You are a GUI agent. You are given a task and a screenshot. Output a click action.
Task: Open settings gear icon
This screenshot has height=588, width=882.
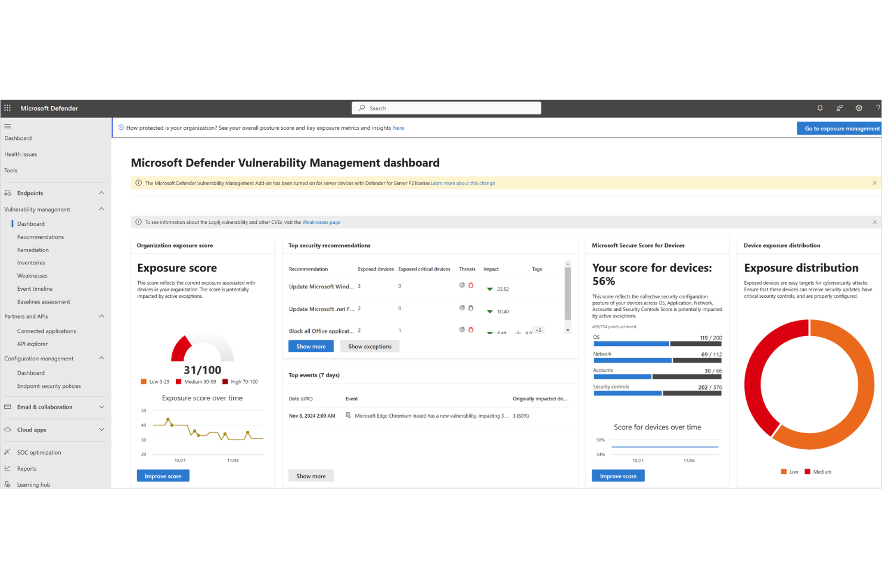coord(859,108)
